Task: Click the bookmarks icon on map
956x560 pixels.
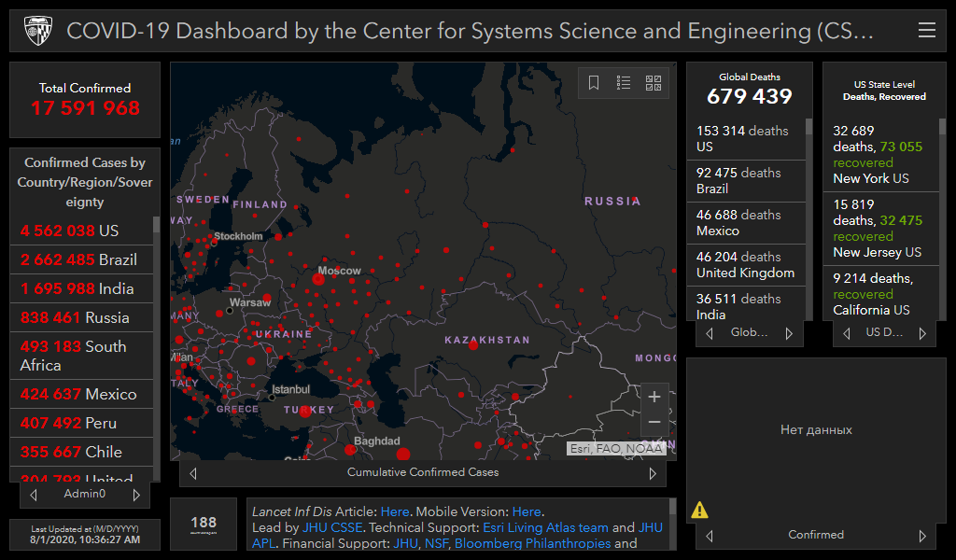Action: (594, 83)
